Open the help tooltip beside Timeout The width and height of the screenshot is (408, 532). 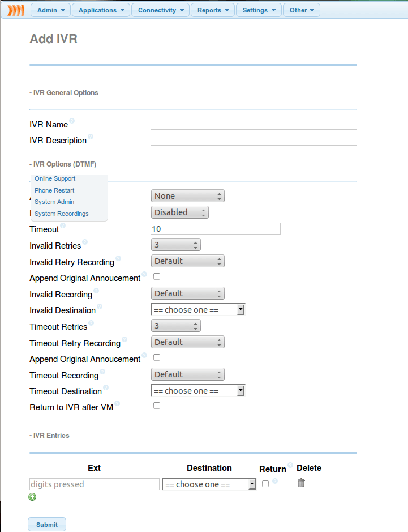point(62,226)
